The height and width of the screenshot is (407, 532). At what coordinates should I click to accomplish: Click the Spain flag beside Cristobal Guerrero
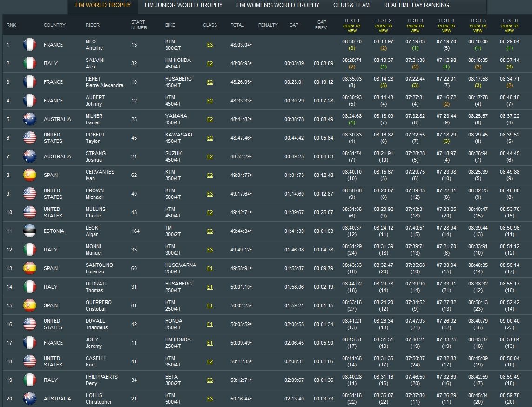[30, 305]
